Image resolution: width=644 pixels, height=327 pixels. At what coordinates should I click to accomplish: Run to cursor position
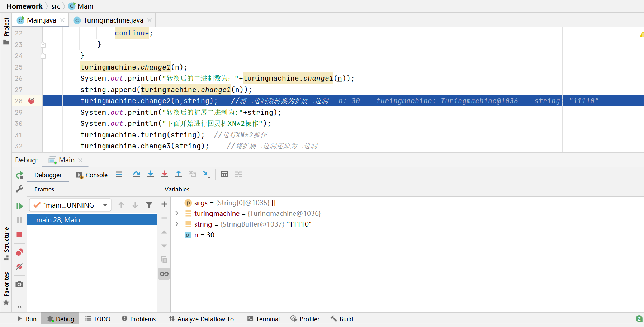coord(207,175)
